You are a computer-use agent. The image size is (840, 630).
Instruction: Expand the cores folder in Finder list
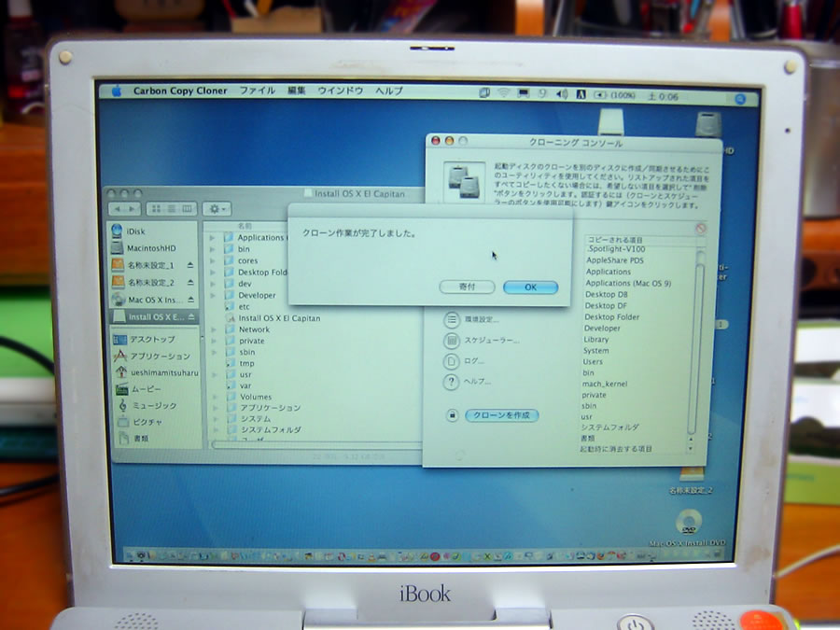point(212,261)
